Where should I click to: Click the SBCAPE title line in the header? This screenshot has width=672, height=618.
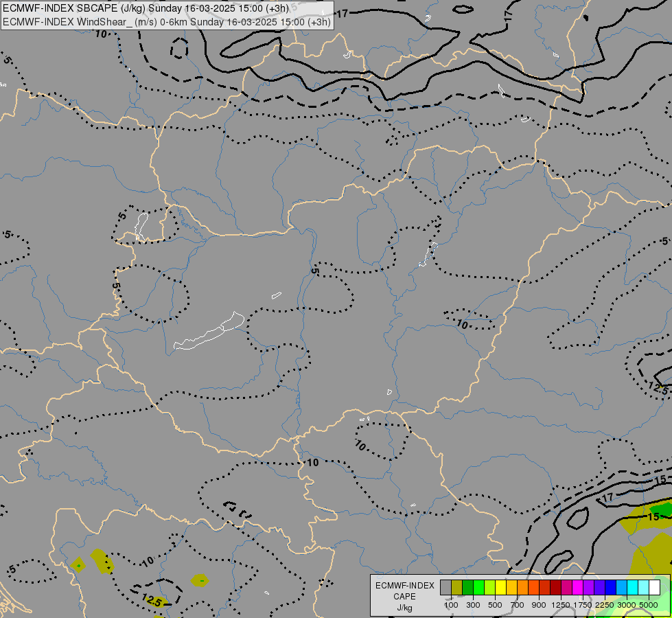146,8
